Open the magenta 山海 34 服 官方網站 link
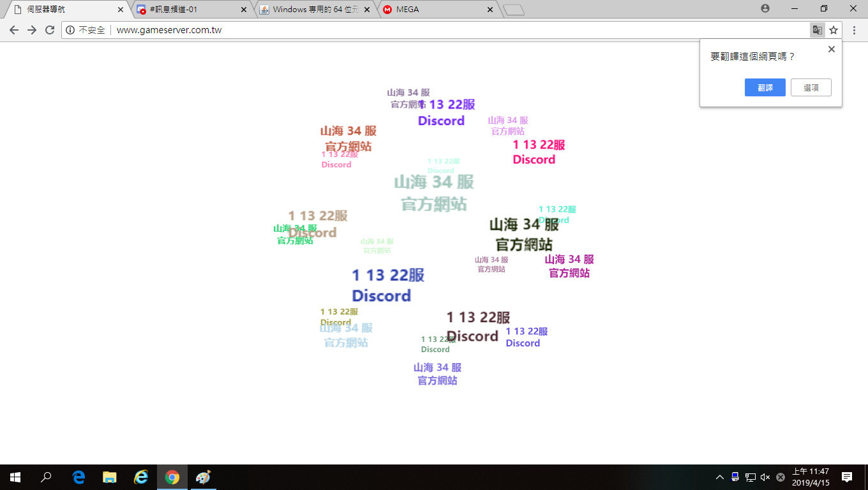 (569, 266)
